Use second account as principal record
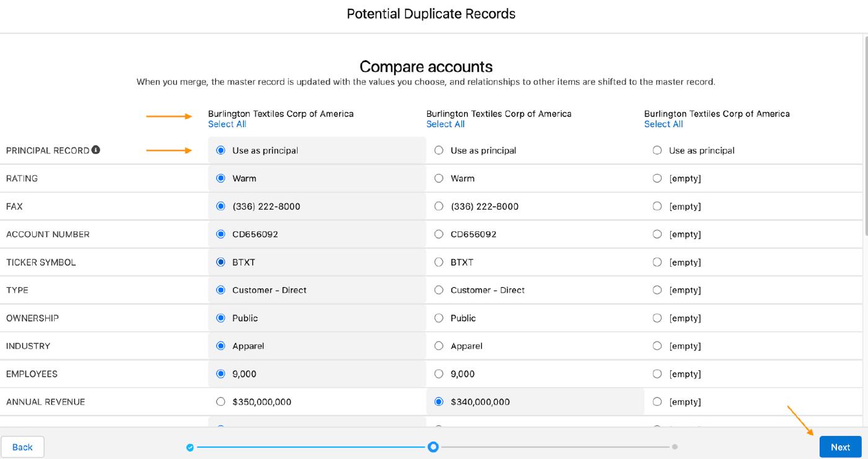Screen dimensions: 868x459 point(439,151)
